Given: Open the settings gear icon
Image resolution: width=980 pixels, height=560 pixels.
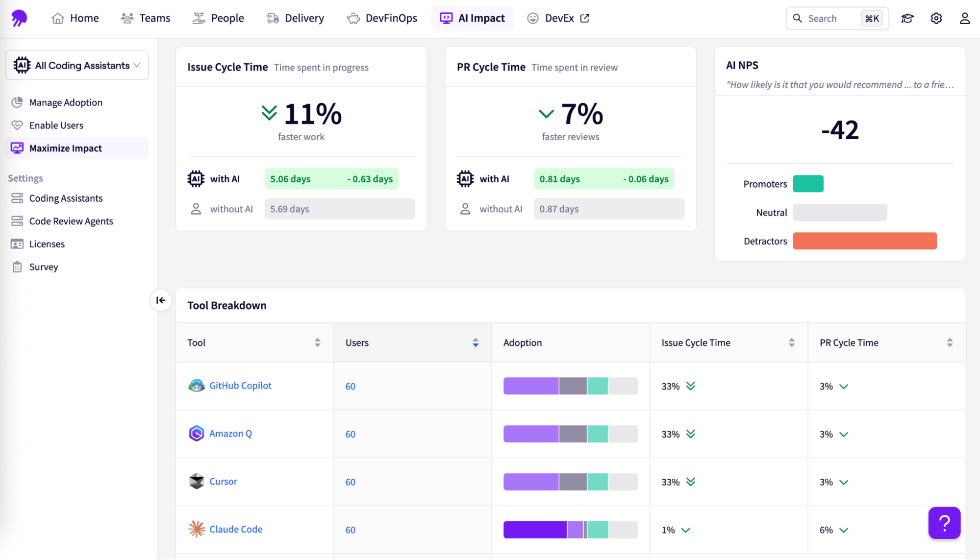Looking at the screenshot, I should coord(935,18).
